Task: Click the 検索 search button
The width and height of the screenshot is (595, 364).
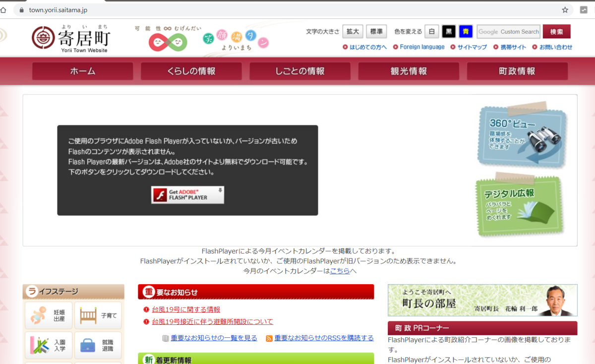Action: (x=556, y=31)
